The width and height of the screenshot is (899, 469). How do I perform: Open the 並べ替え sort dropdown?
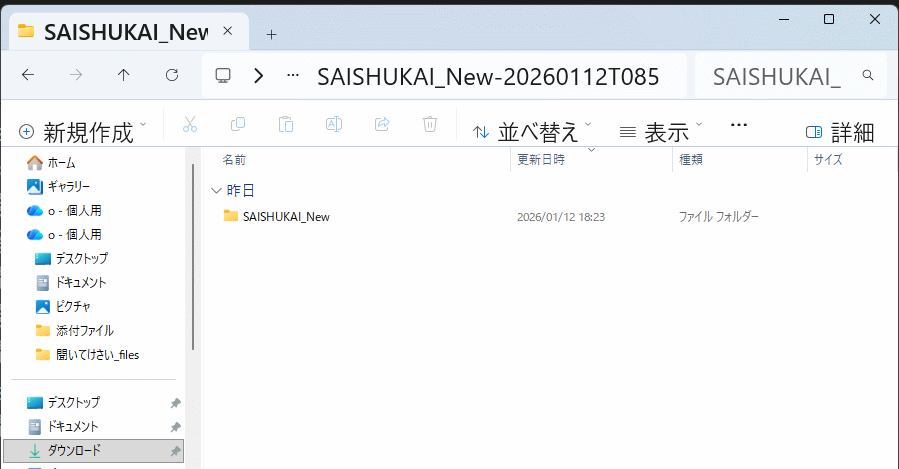(532, 131)
